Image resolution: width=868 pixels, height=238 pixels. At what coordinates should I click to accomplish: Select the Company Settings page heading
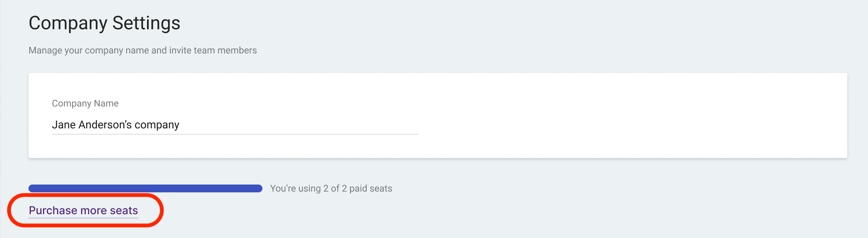[105, 23]
